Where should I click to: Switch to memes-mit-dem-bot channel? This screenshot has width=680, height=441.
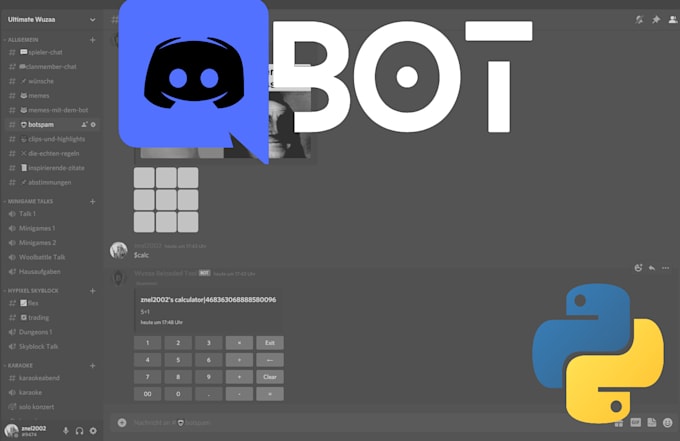pos(51,110)
